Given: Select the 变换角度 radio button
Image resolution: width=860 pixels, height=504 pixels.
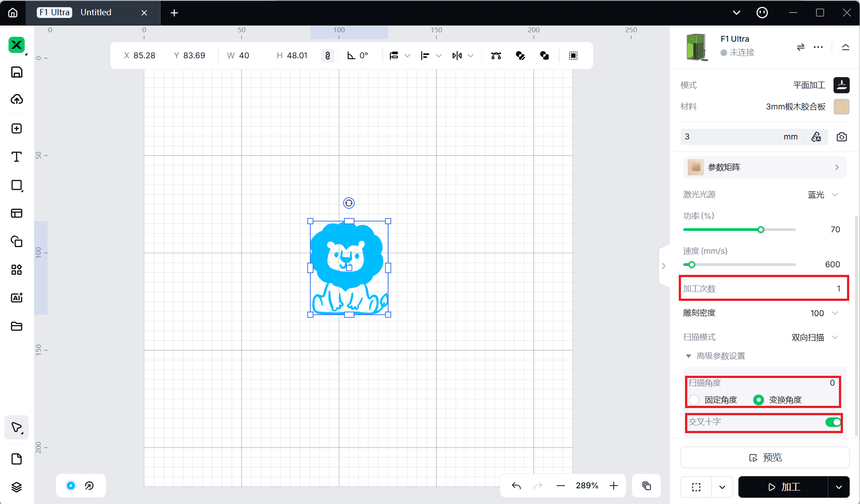Looking at the screenshot, I should point(758,400).
